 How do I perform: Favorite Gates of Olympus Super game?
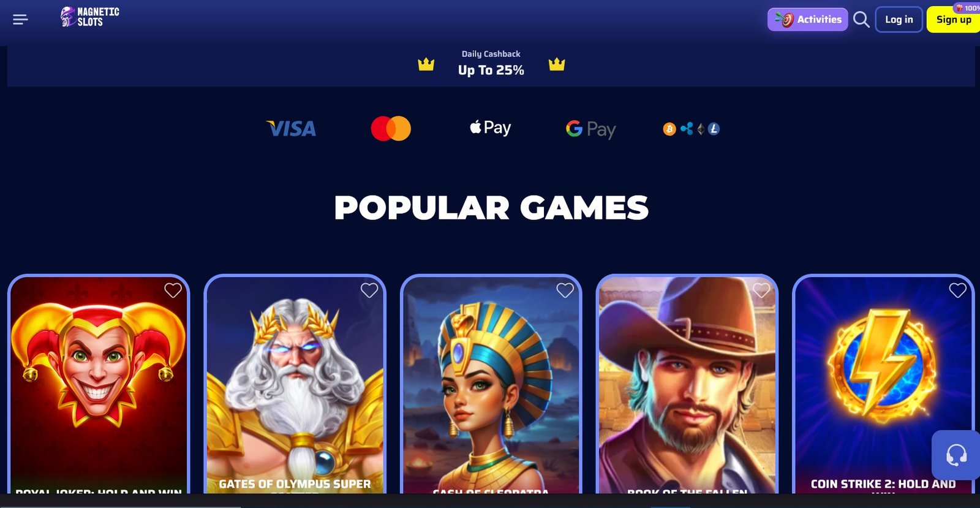point(369,290)
